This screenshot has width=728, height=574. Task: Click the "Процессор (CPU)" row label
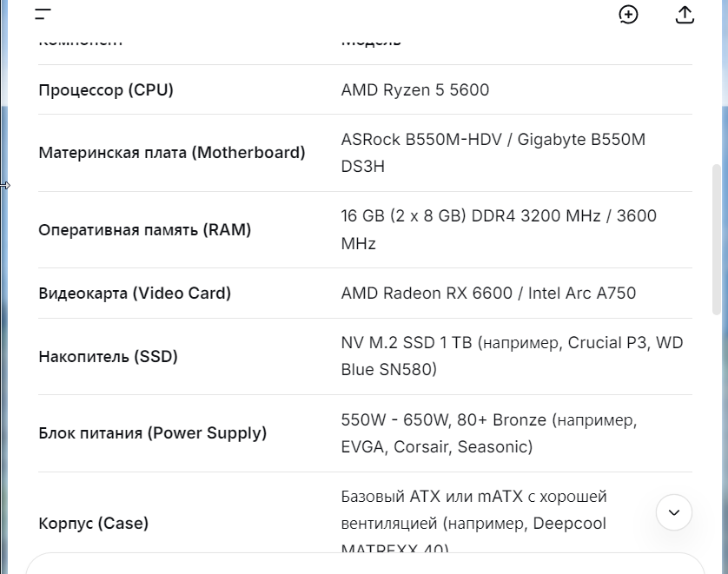click(x=106, y=89)
